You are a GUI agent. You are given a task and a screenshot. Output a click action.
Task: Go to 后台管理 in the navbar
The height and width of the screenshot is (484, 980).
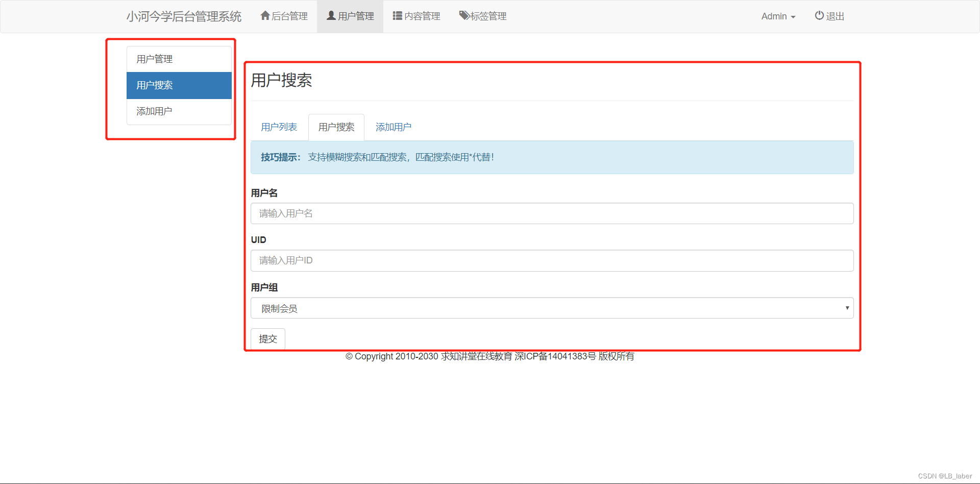click(x=284, y=16)
